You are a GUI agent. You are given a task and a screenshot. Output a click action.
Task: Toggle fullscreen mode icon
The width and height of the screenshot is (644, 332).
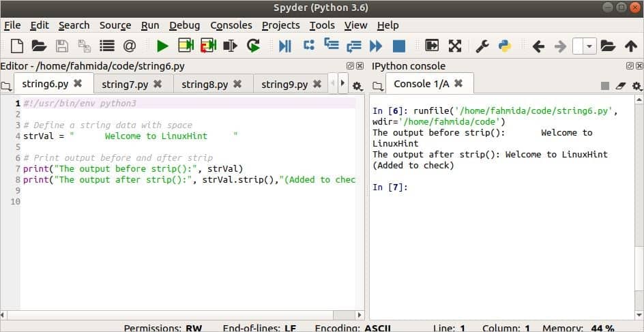454,46
